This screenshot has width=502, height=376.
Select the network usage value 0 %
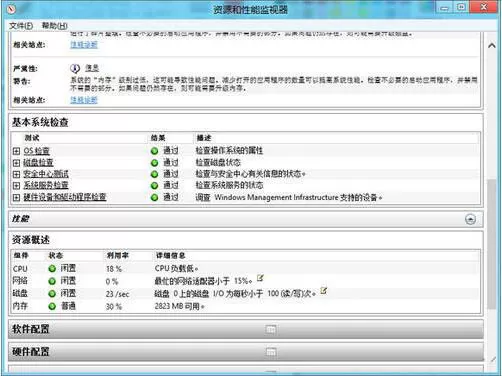coord(112,281)
